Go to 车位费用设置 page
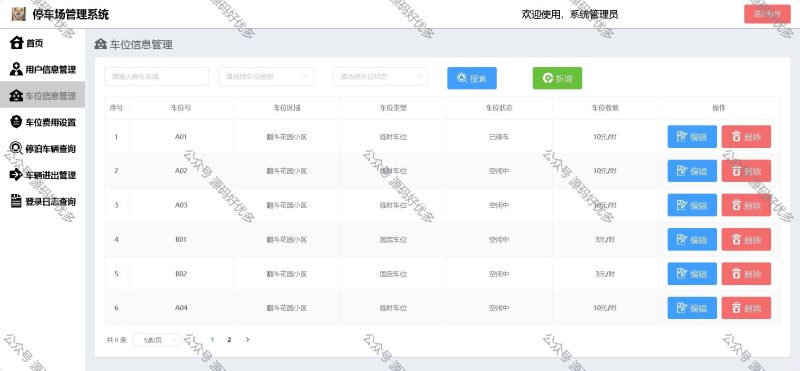Viewport: 800px width, 371px height. (42, 122)
